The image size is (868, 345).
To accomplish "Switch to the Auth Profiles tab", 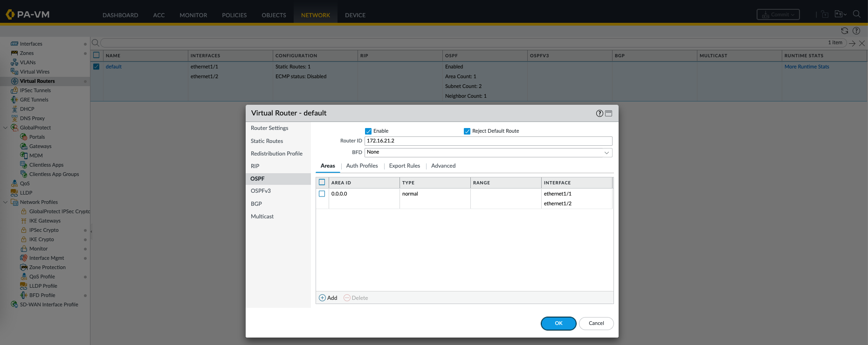I will (362, 166).
